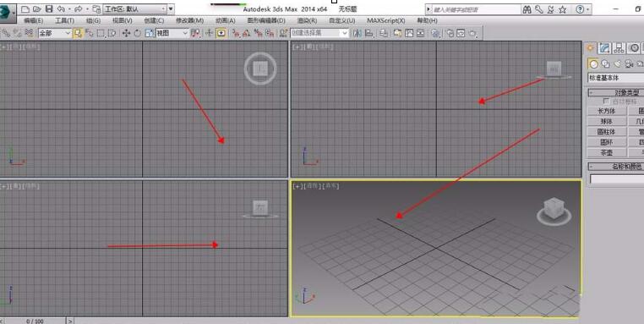644x324 pixels.
Task: Choose Cameras category in Create panel
Action: coord(629,63)
